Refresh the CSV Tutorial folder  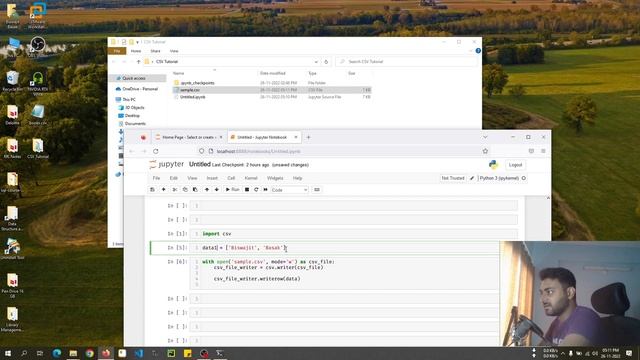click(326, 62)
